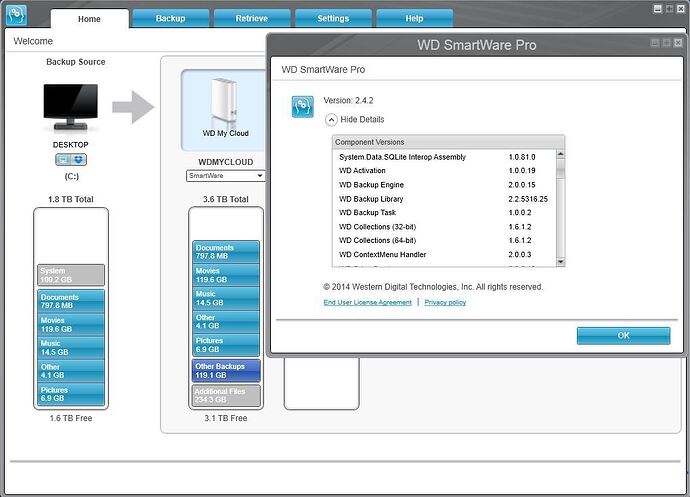Open the SmartWare share dropdown

(226, 176)
